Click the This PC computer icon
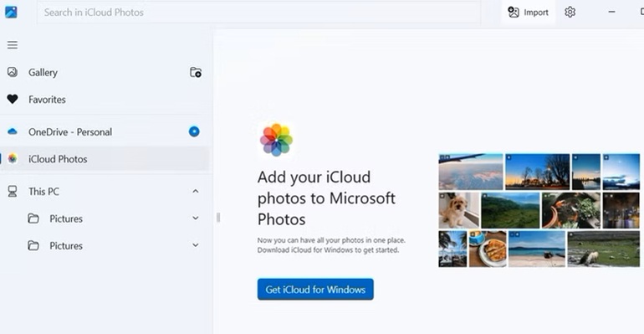The image size is (644, 334). point(13,192)
